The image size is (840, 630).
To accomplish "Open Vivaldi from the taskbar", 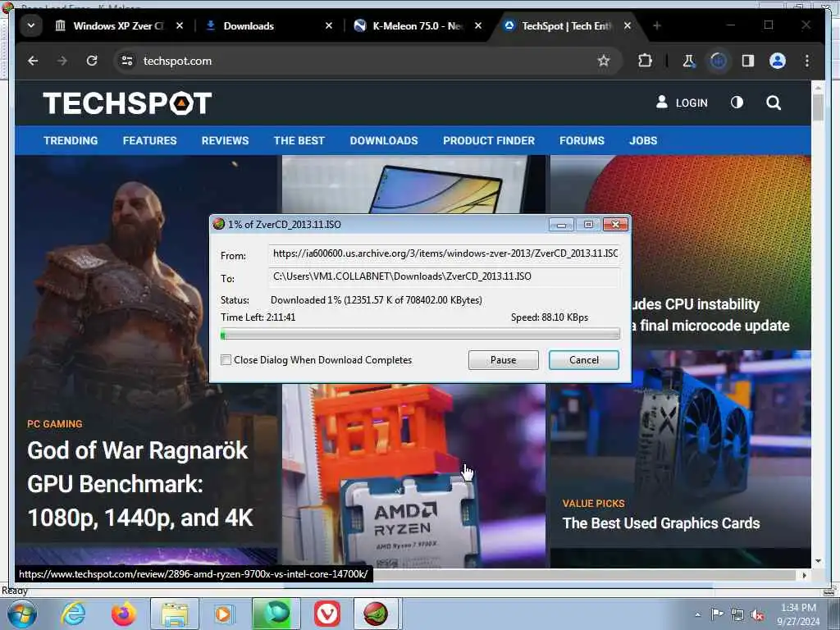I will (x=326, y=614).
